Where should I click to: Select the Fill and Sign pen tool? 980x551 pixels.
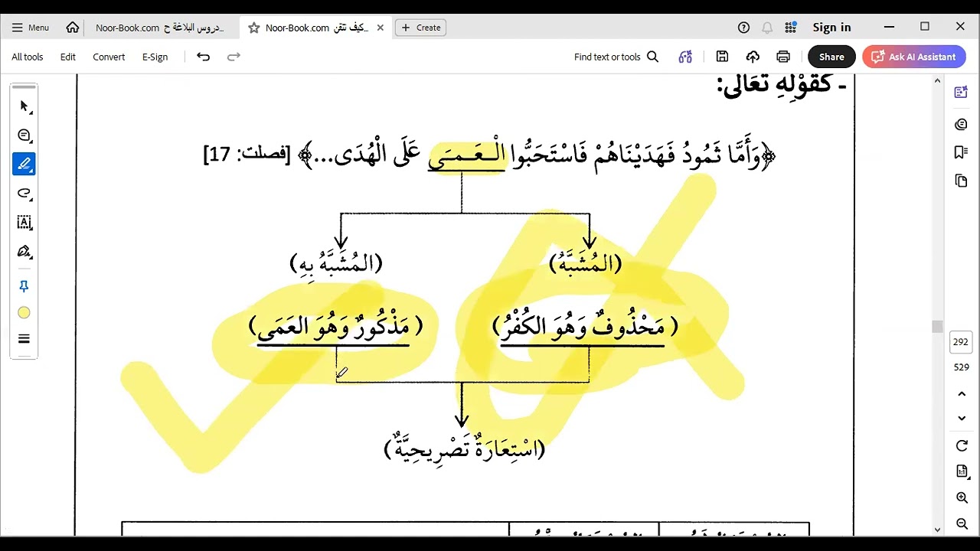[24, 252]
